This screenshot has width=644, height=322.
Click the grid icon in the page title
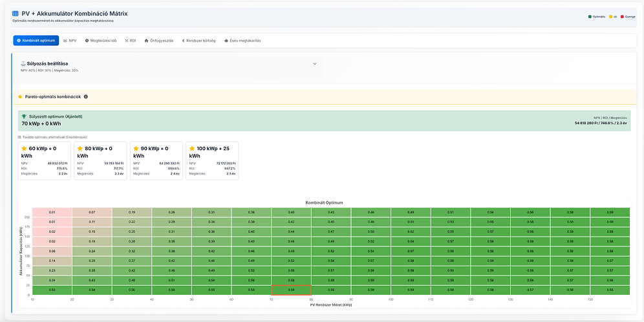[16, 13]
